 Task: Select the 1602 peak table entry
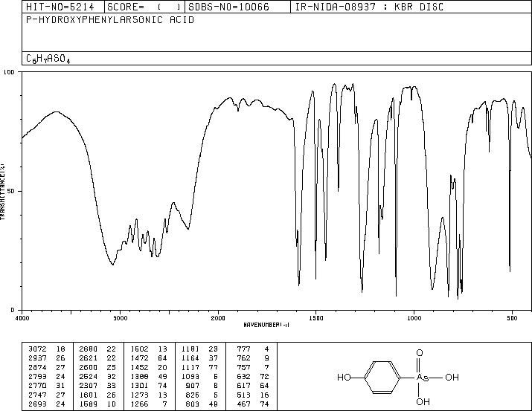coord(149,349)
